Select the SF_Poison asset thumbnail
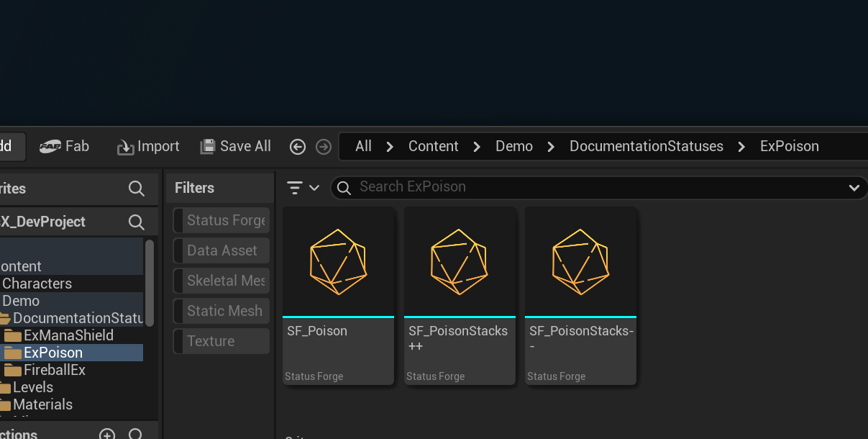Viewport: 868px width, 439px height. click(338, 261)
